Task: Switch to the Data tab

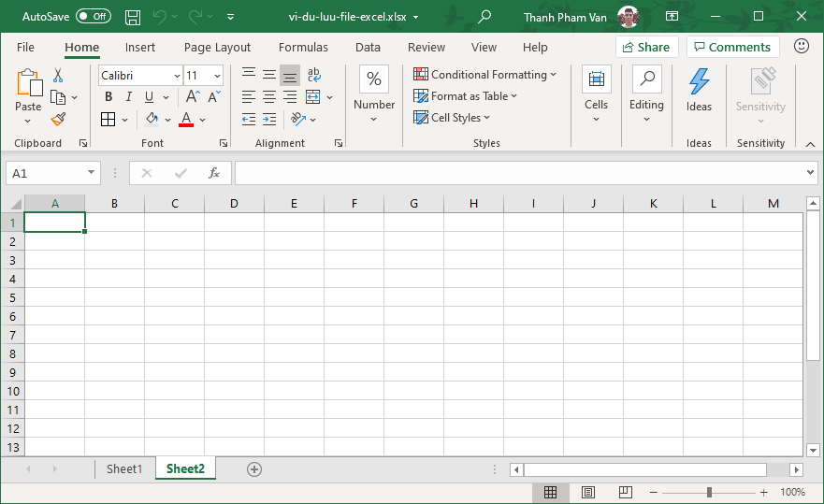Action: (x=368, y=48)
